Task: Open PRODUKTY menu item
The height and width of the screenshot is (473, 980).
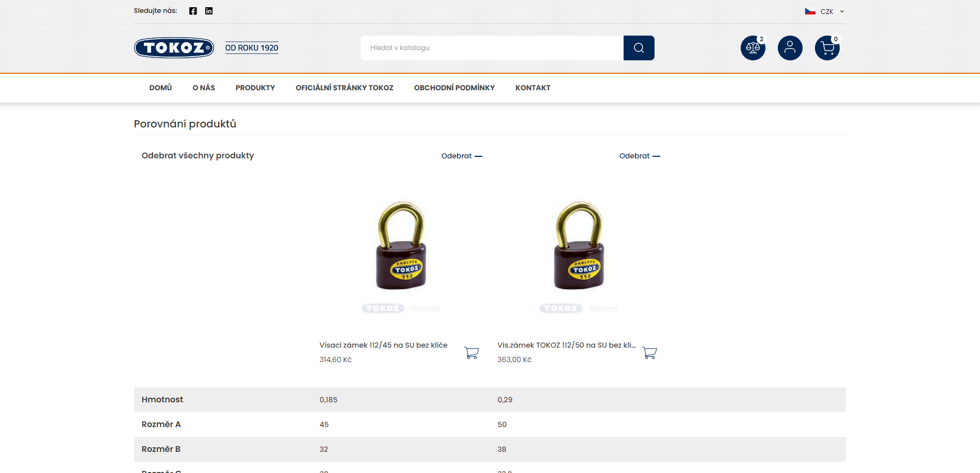Action: point(255,88)
